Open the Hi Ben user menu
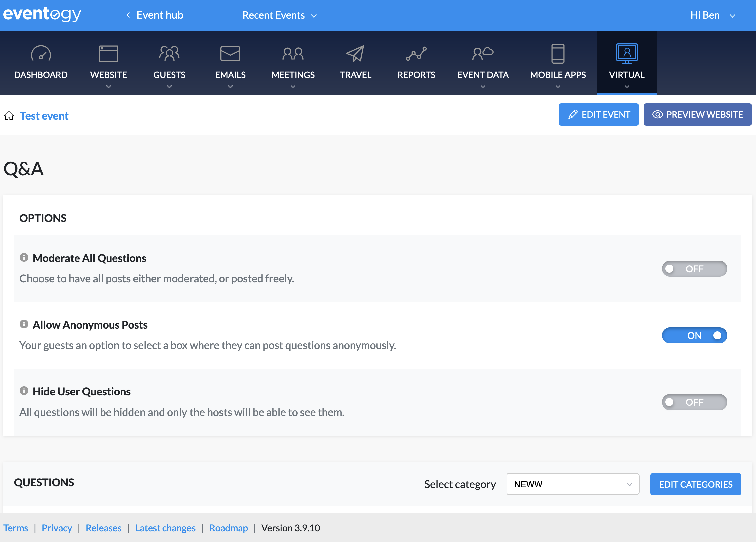This screenshot has height=542, width=756. point(712,15)
